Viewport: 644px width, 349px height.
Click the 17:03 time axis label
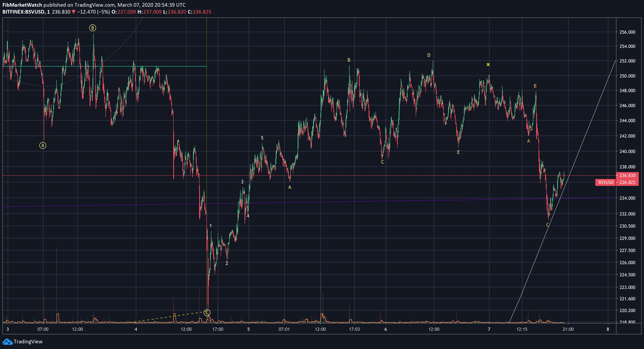coord(354,329)
